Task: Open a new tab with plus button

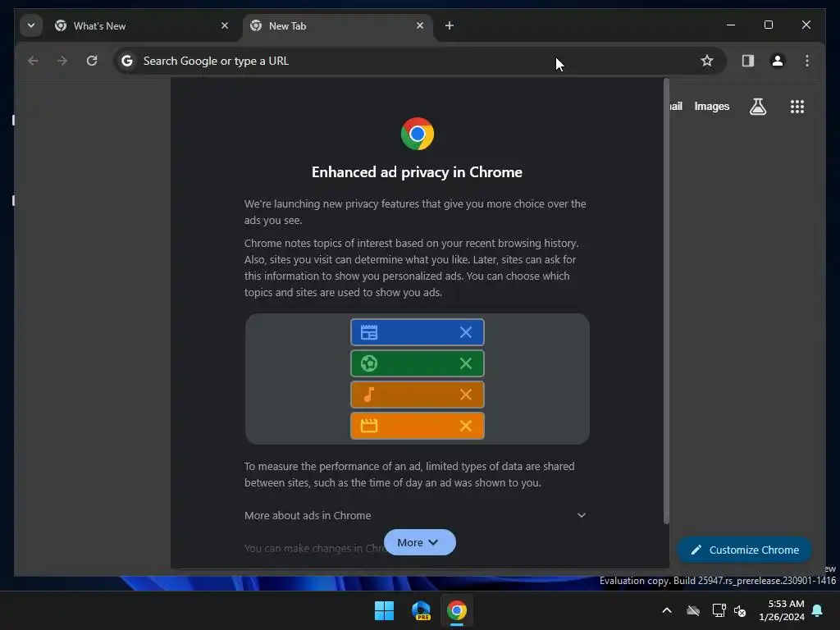Action: coord(450,25)
